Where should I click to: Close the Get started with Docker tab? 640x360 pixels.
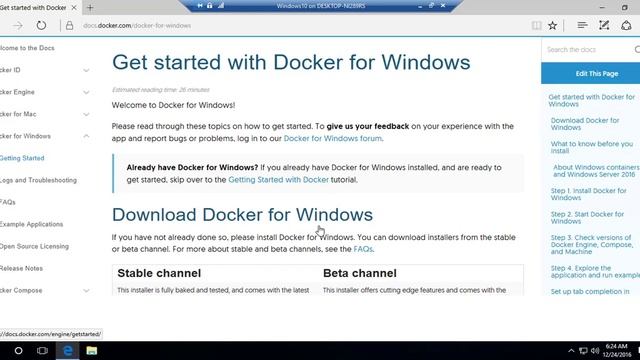[74, 7]
